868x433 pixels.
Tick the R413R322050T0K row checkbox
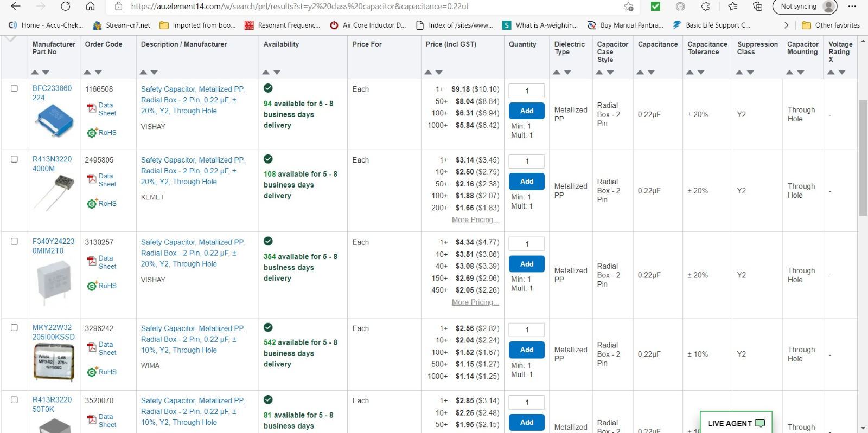tap(14, 400)
